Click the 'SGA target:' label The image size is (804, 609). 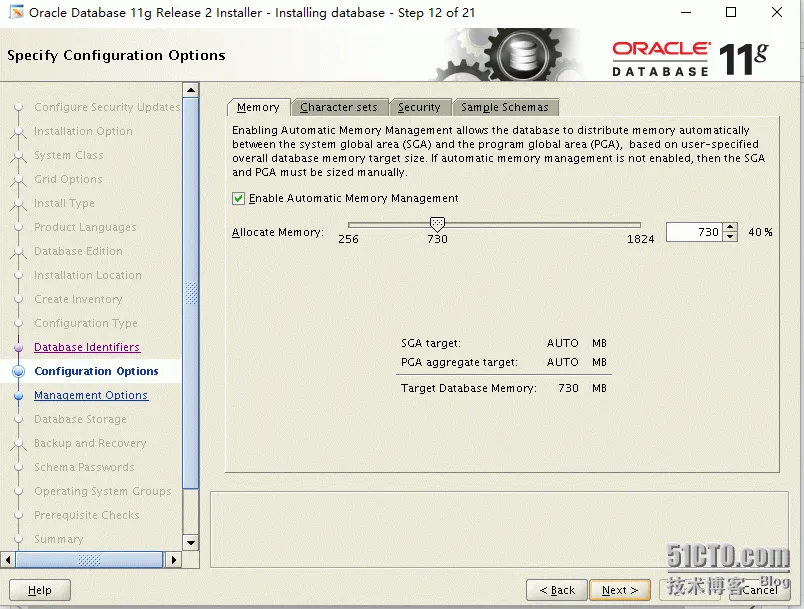pos(431,343)
